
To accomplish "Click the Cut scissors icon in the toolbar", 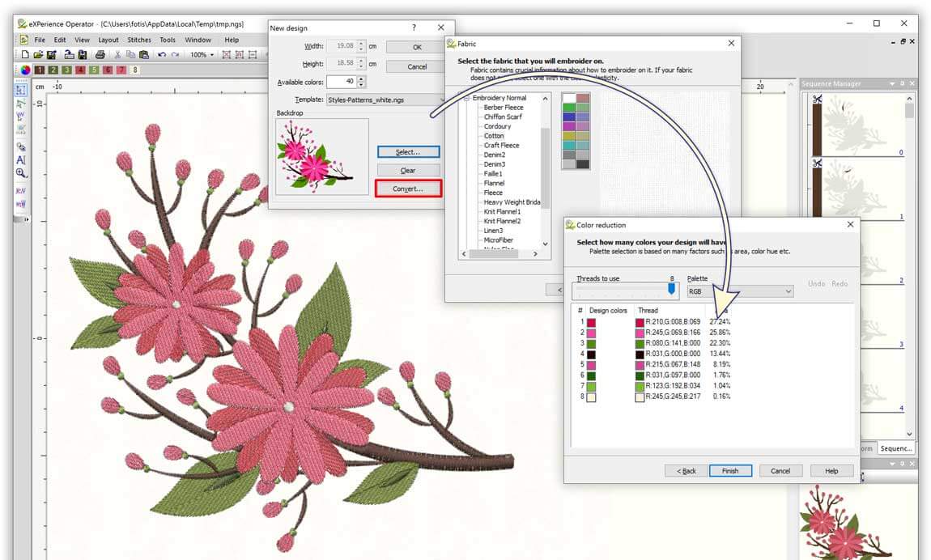I will pyautogui.click(x=118, y=55).
